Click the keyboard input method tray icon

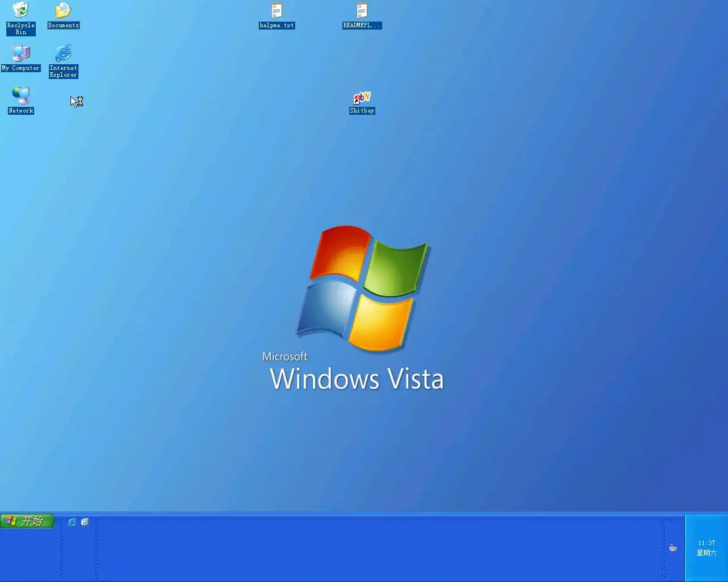(x=673, y=548)
